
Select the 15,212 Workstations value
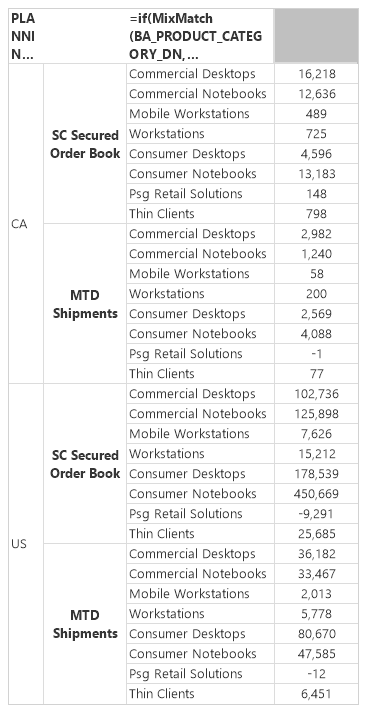pyautogui.click(x=316, y=454)
